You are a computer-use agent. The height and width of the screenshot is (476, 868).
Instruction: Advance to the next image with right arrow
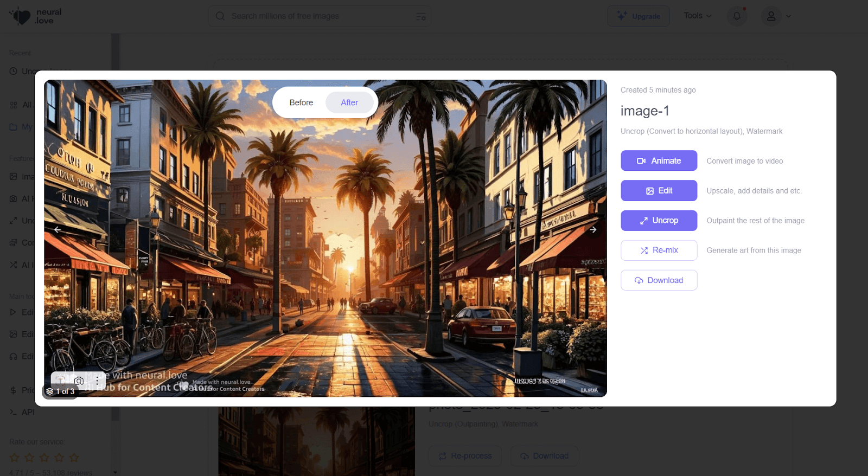[x=593, y=230]
